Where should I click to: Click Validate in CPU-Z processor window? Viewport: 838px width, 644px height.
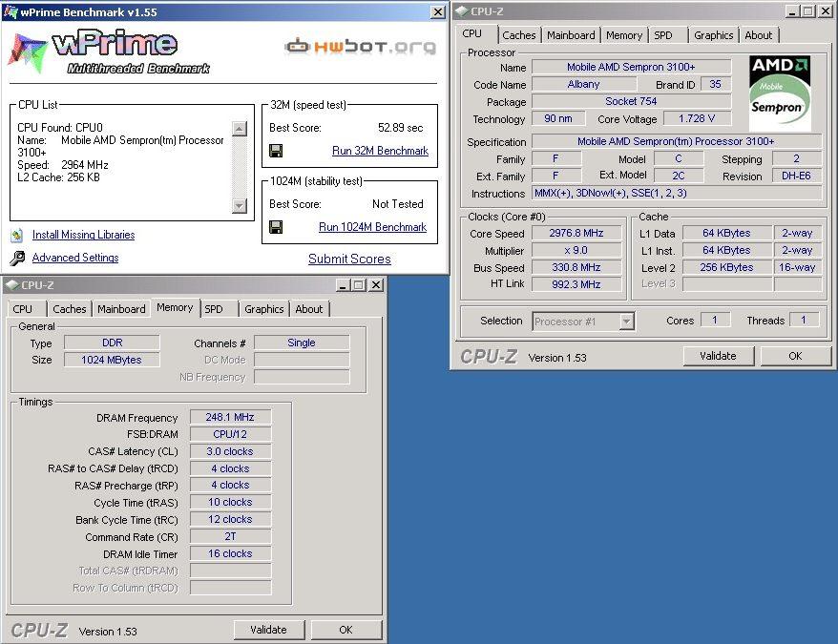tap(719, 356)
